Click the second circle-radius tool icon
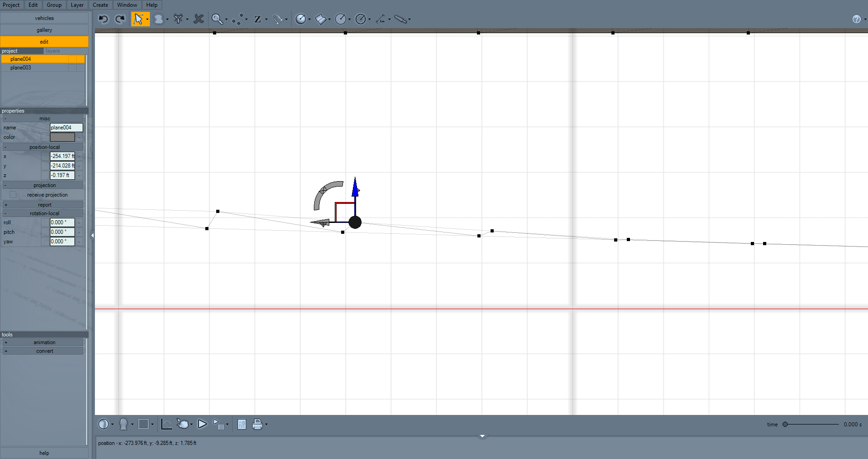This screenshot has height=459, width=868. (x=340, y=19)
